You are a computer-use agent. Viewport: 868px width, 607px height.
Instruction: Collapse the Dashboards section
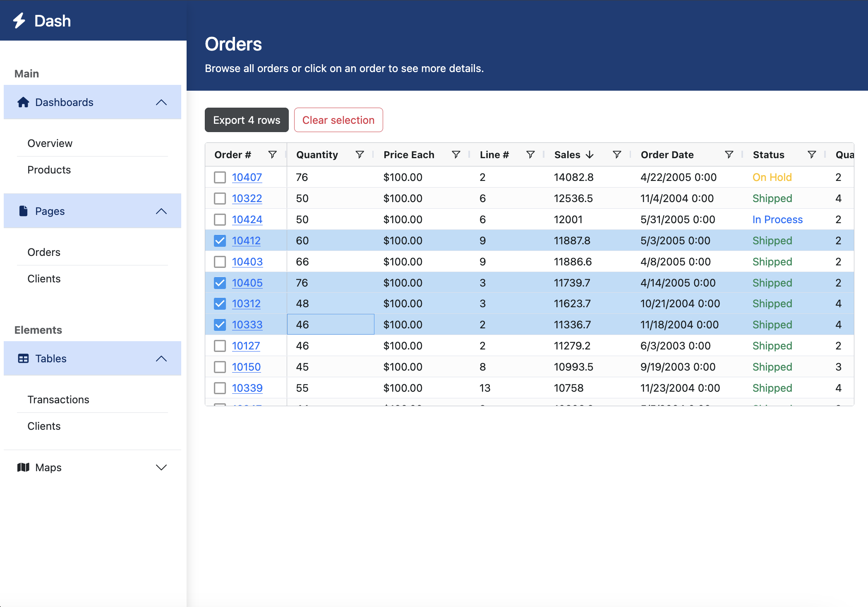point(161,102)
